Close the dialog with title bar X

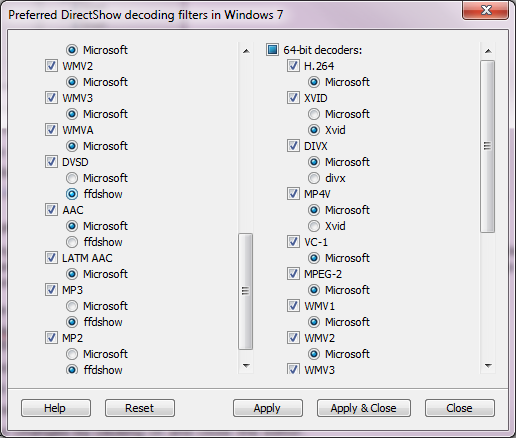tap(485, 10)
